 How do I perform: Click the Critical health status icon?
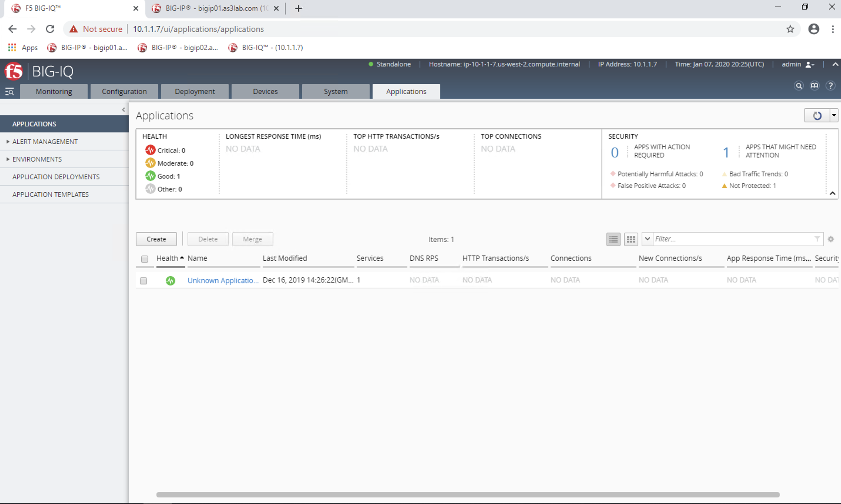coord(150,150)
